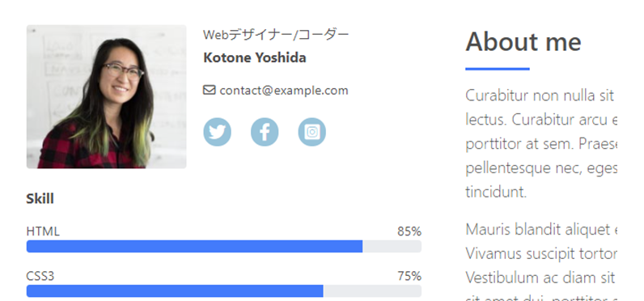The width and height of the screenshot is (644, 301).
Task: Click the About me heading
Action: 523,42
